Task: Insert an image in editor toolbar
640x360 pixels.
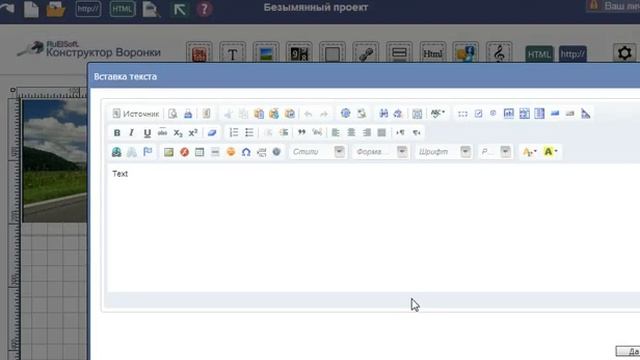Action: (169, 152)
